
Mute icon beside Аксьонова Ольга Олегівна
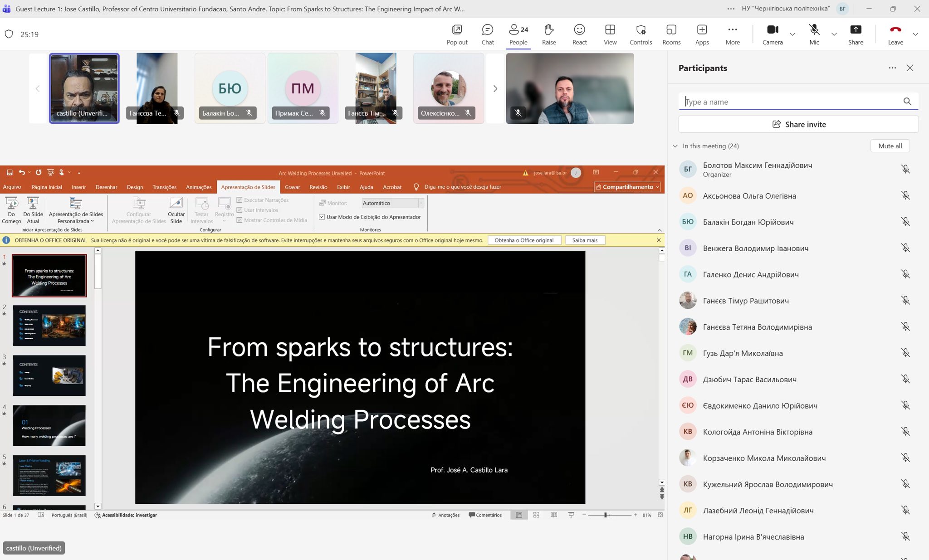[905, 195]
